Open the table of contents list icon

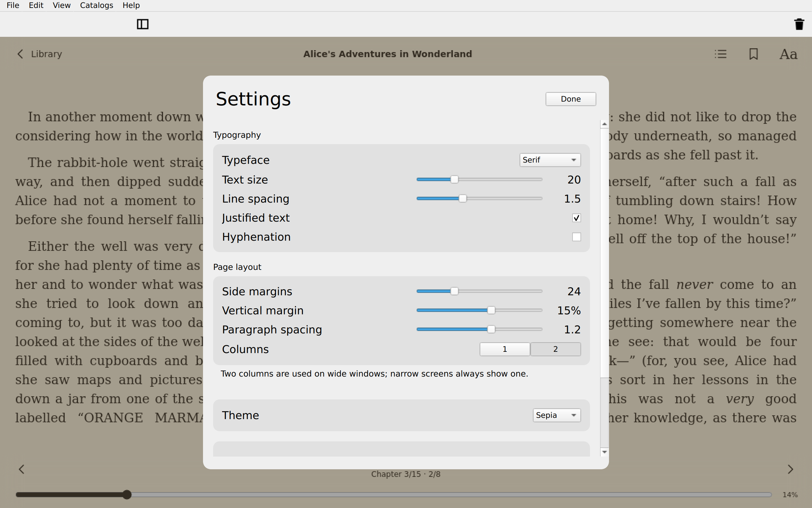tap(720, 54)
